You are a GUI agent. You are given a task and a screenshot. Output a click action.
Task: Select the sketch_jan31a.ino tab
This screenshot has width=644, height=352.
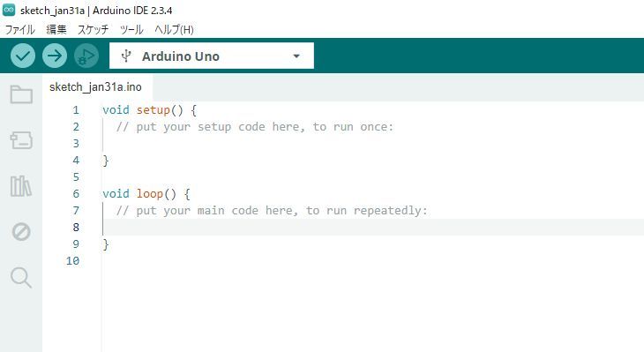[95, 87]
